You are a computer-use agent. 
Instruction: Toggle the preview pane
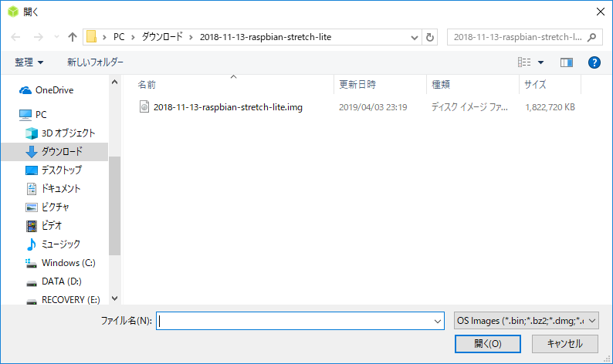click(567, 62)
